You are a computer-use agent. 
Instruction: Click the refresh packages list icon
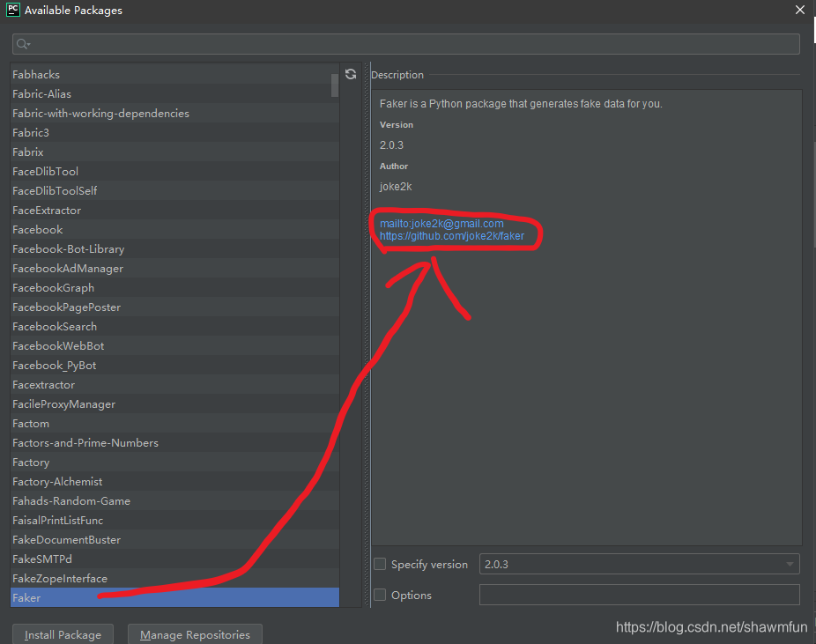[351, 74]
